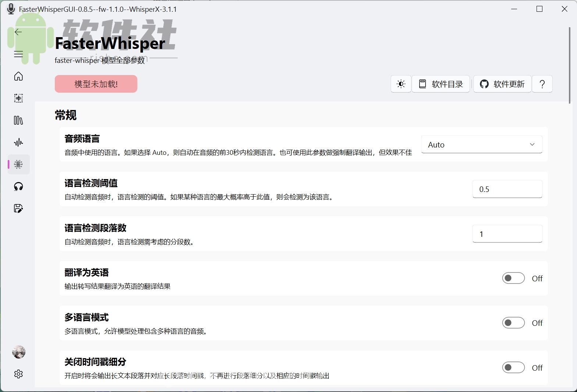The image size is (577, 392).
Task: Open the headphones playback sidebar icon
Action: tap(18, 186)
